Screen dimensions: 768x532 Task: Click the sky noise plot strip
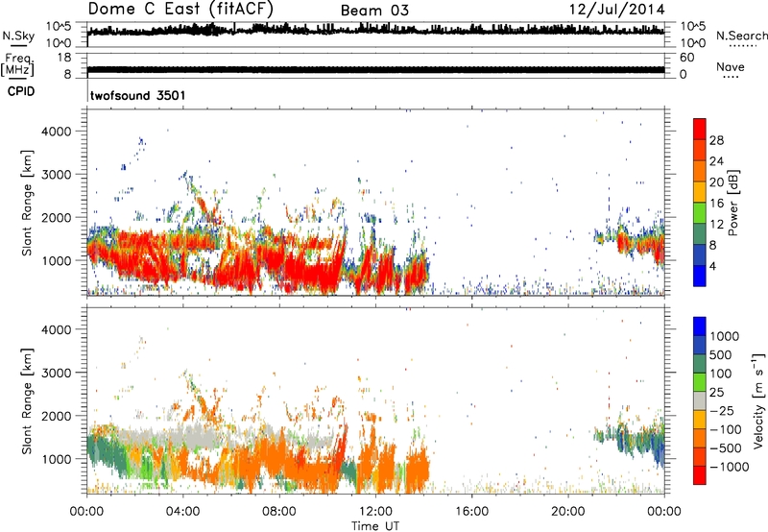[x=375, y=35]
